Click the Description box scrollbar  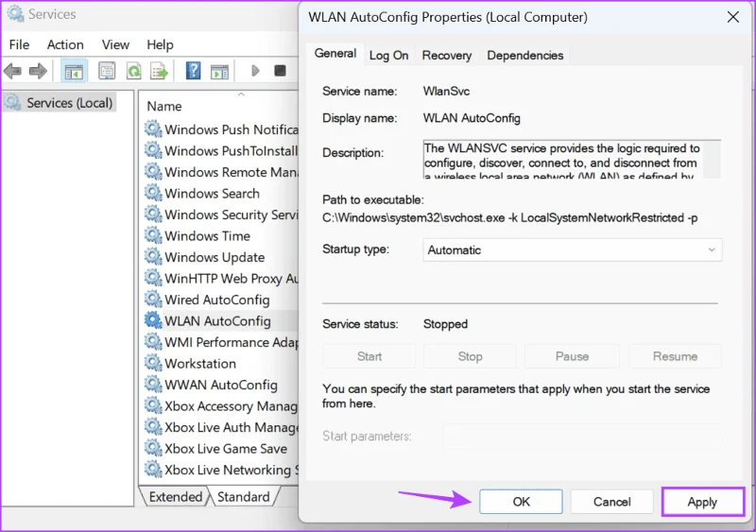coord(712,160)
